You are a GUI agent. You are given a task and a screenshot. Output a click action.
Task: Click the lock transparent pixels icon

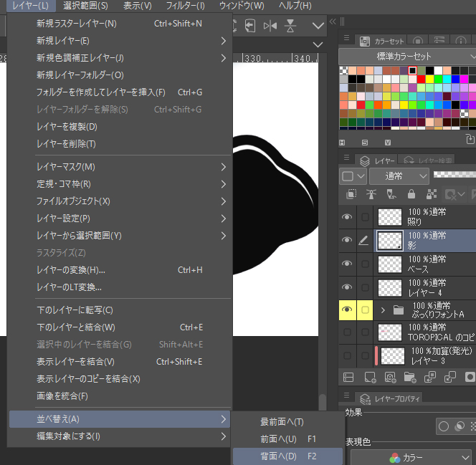tap(432, 194)
